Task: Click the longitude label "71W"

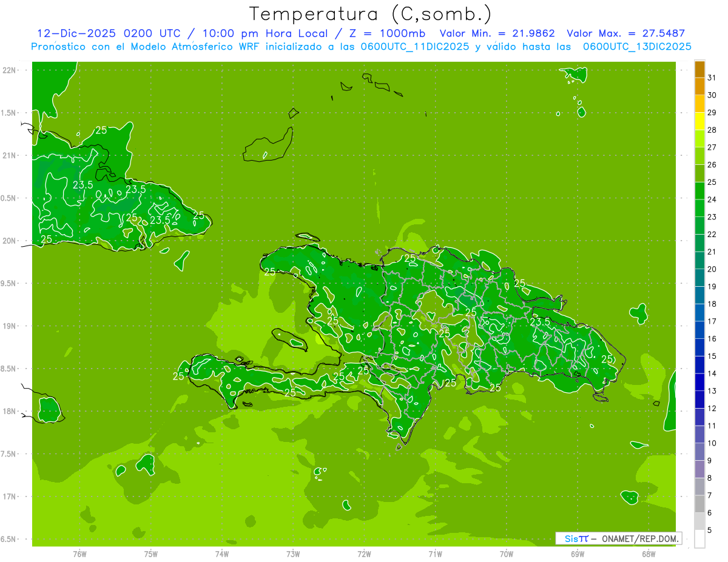Action: coord(435,554)
